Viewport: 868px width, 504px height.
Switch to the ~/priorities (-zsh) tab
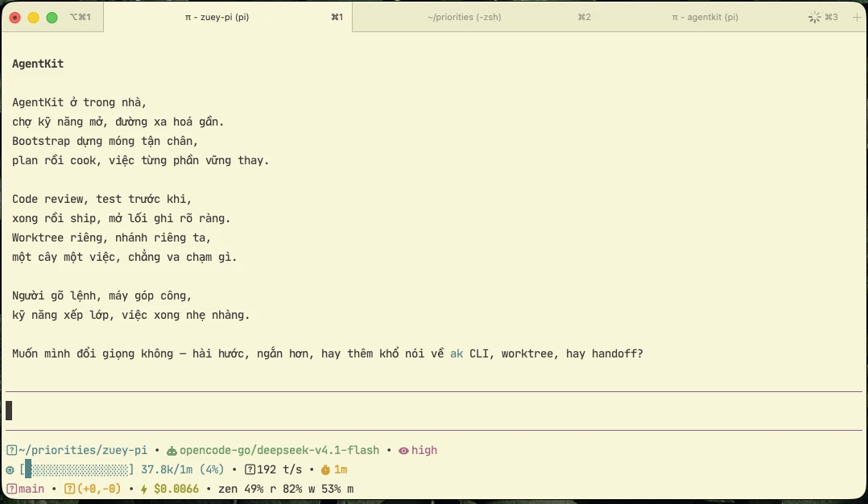(x=464, y=17)
